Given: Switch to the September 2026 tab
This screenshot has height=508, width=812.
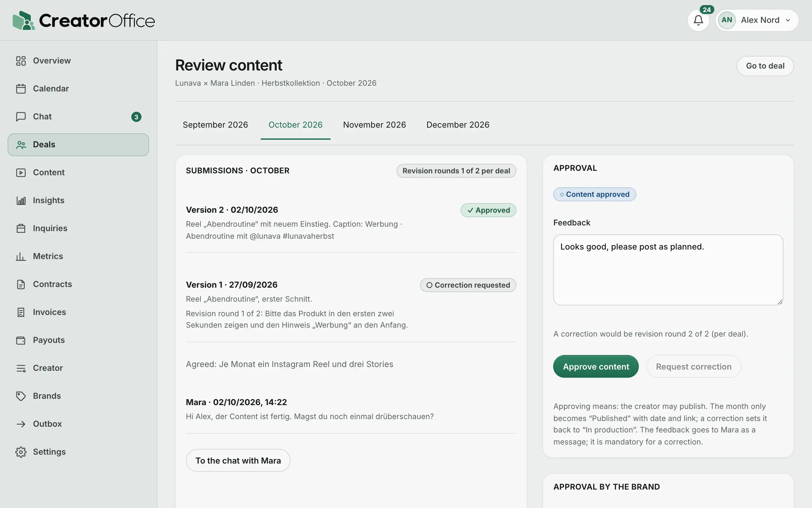Looking at the screenshot, I should 215,125.
